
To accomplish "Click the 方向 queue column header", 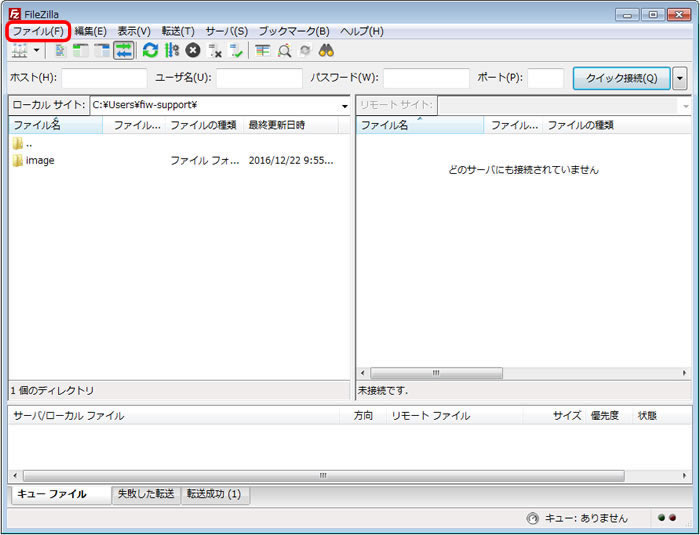I will (x=363, y=416).
